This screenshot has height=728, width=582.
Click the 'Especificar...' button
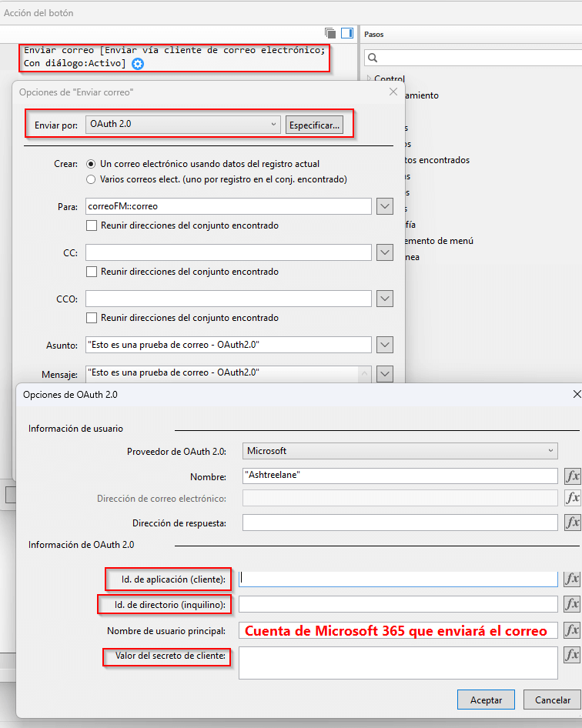pos(314,125)
